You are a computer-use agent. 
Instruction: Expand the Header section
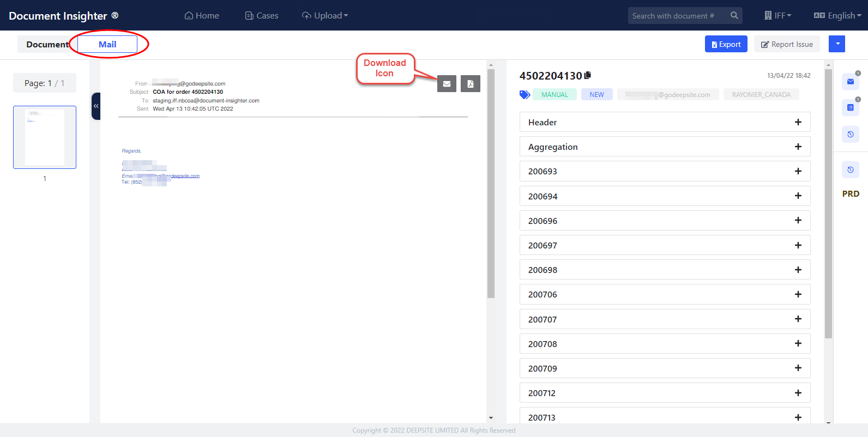point(798,122)
